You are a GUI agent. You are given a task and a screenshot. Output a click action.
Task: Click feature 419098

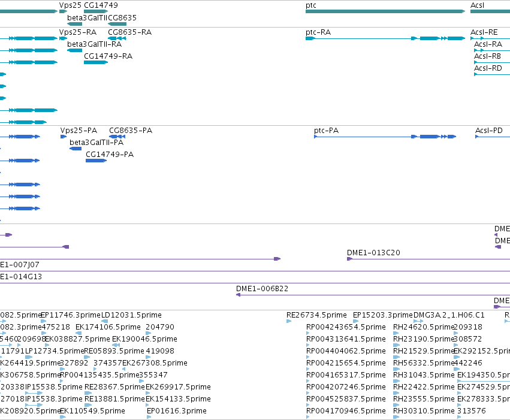(160, 351)
